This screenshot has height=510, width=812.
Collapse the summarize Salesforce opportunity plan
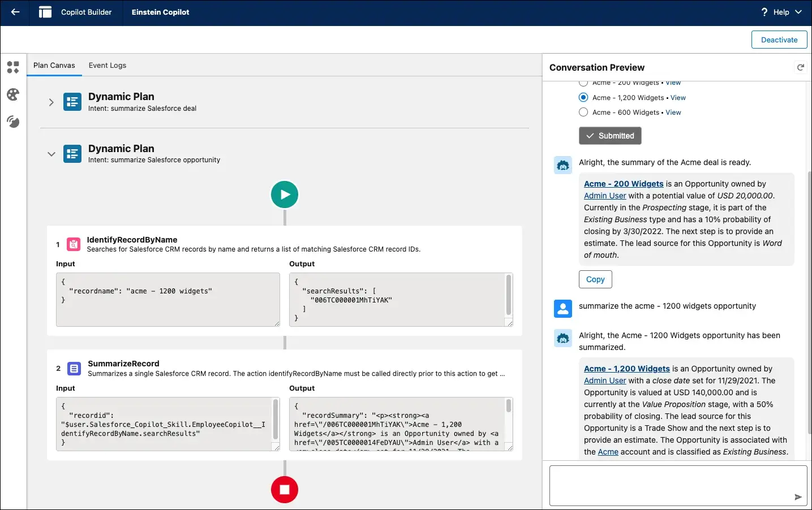pyautogui.click(x=51, y=154)
